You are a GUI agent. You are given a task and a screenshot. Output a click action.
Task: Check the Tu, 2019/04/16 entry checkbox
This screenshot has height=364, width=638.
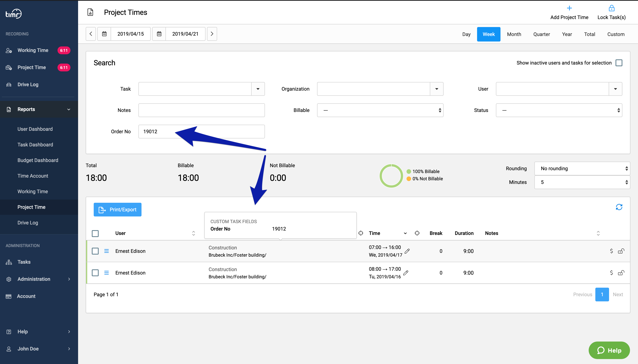tap(95, 273)
